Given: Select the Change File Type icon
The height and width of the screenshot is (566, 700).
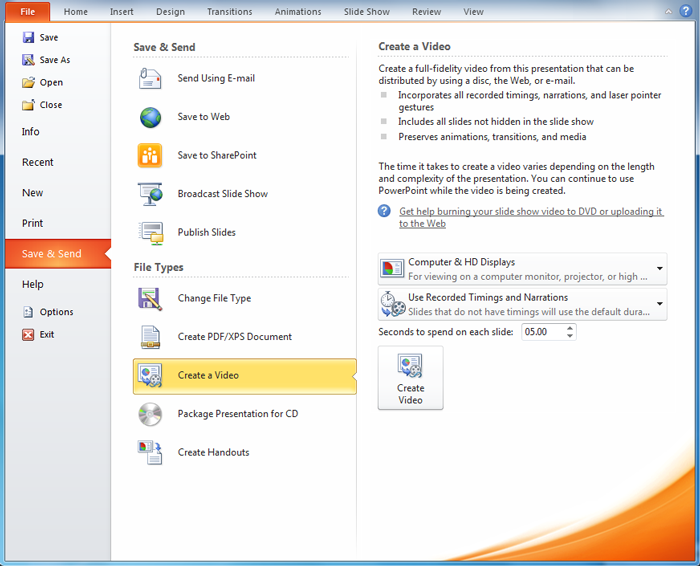Looking at the screenshot, I should pos(150,299).
